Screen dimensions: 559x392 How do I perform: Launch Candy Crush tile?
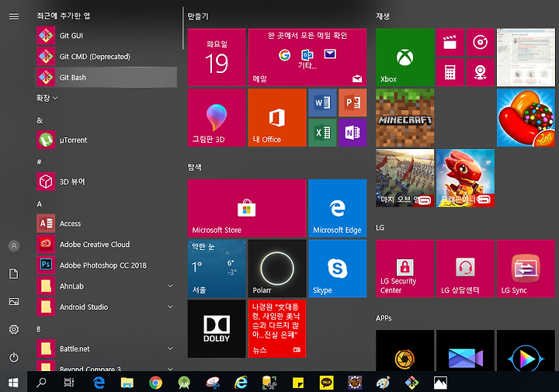(526, 118)
